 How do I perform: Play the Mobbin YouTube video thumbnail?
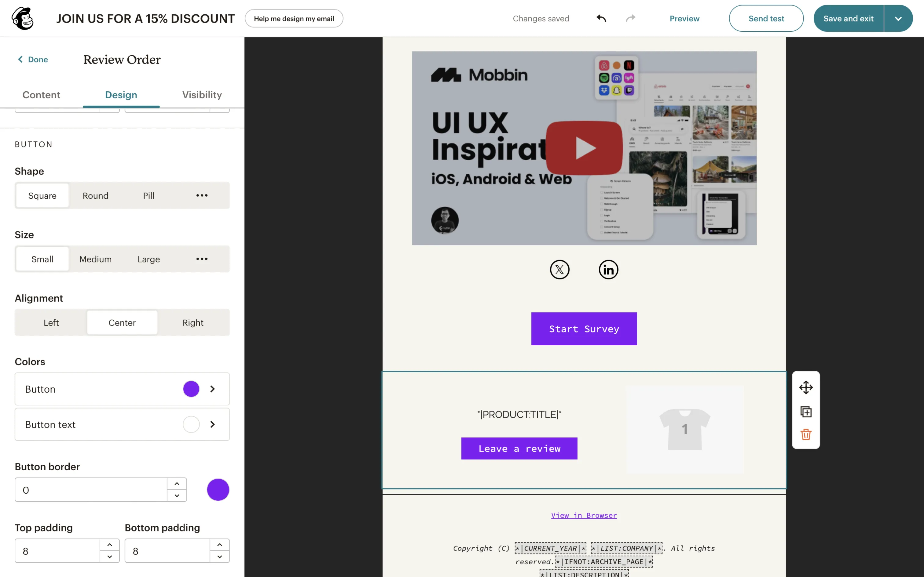(x=584, y=148)
